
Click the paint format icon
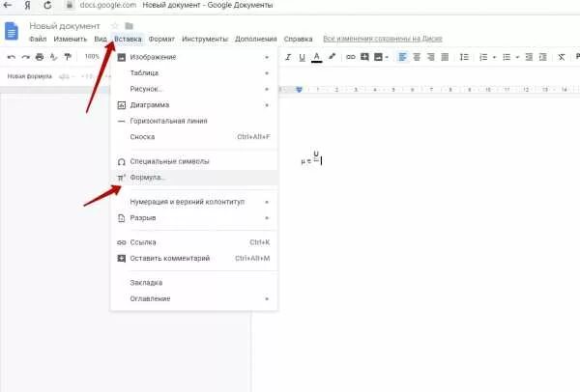point(68,57)
